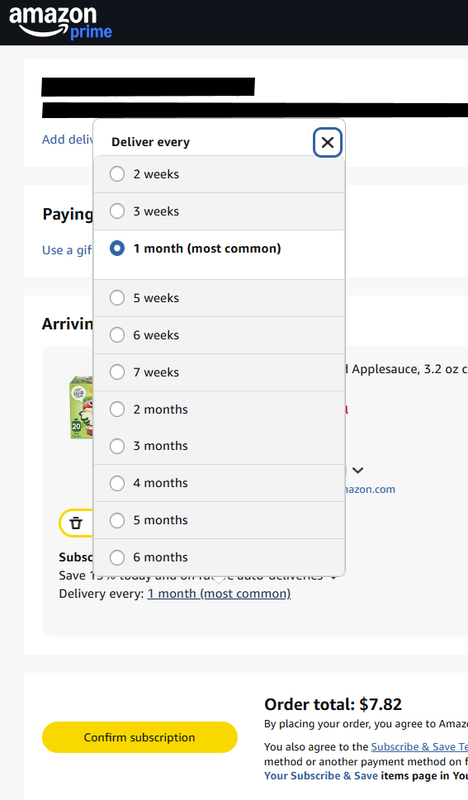Screen dimensions: 468x800
Task: Close the Deliver every popup
Action: 327,142
